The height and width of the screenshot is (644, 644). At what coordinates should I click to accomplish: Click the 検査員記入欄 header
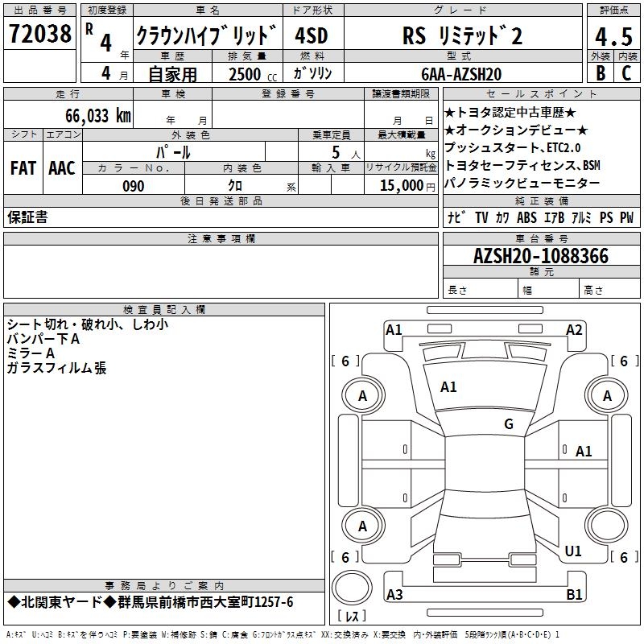(x=164, y=310)
